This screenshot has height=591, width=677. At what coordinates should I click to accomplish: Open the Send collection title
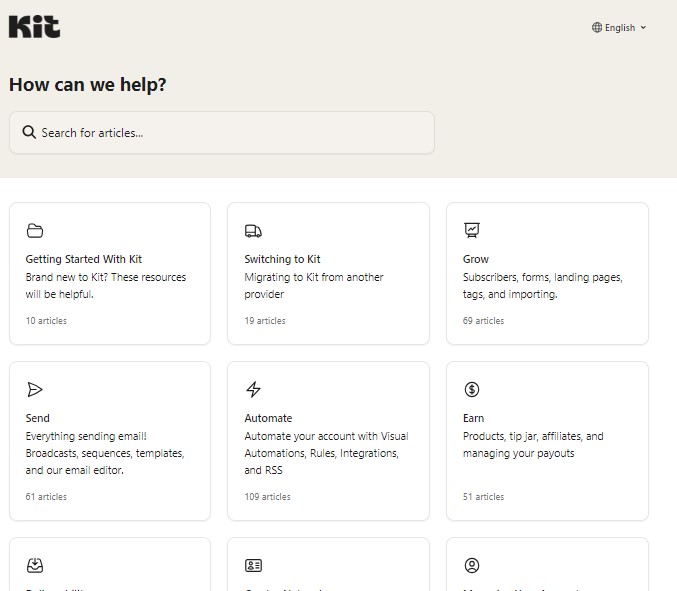click(x=38, y=418)
